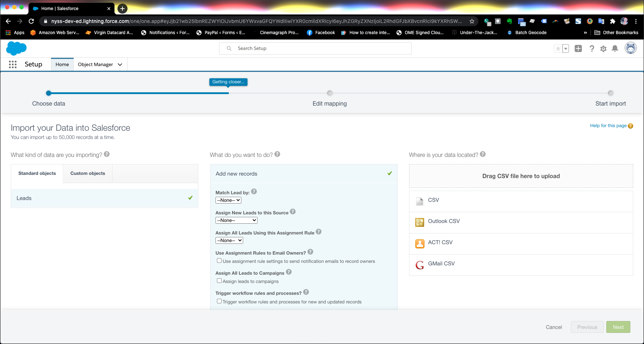Open the 'Help for this page' link
Viewport: 644px width, 344px height.
point(608,126)
